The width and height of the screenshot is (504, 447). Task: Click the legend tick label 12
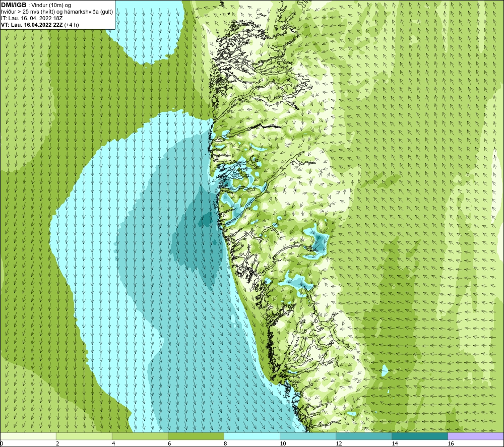point(339,444)
